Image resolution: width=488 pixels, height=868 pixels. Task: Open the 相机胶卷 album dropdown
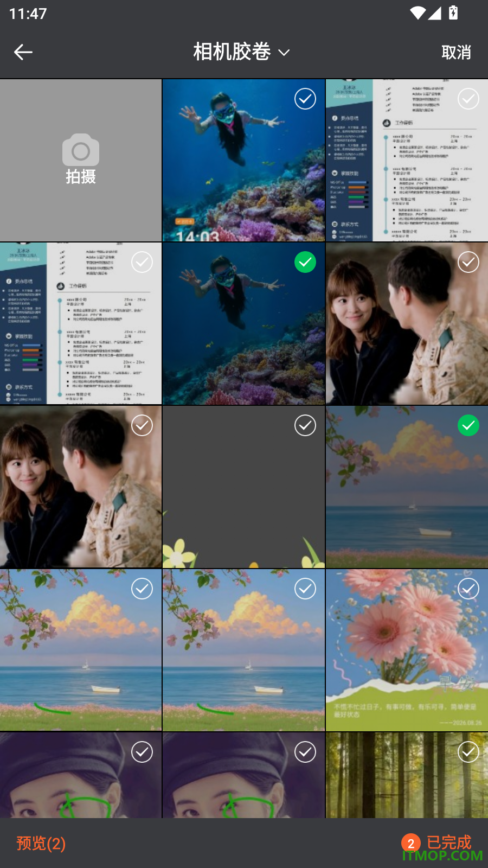click(242, 52)
